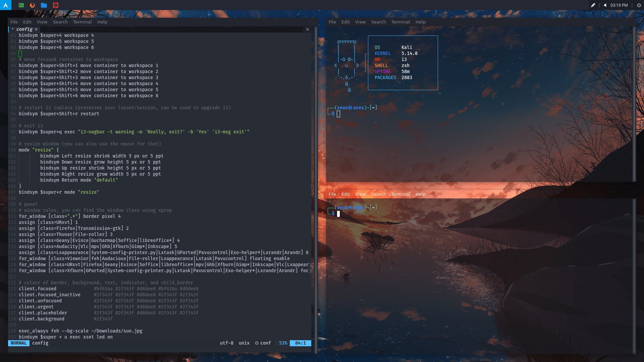Open the blue file manager folder icon
Screen dimensions: 644x362
tap(44, 5)
